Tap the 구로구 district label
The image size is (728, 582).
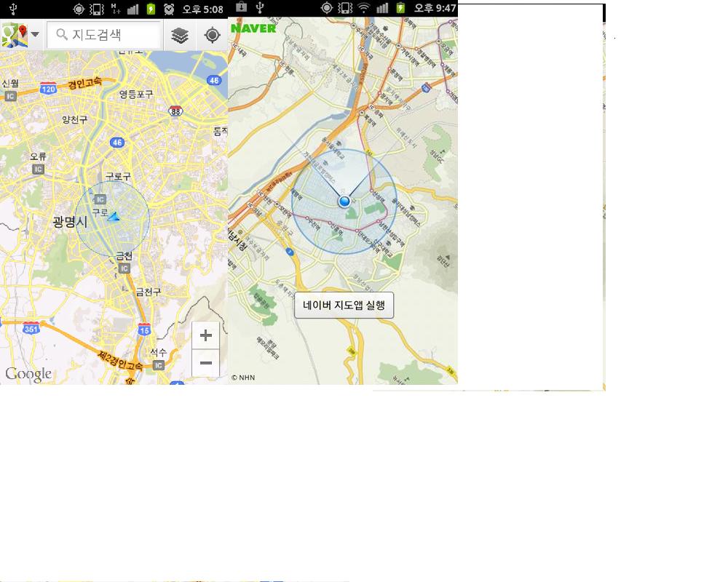[x=118, y=176]
